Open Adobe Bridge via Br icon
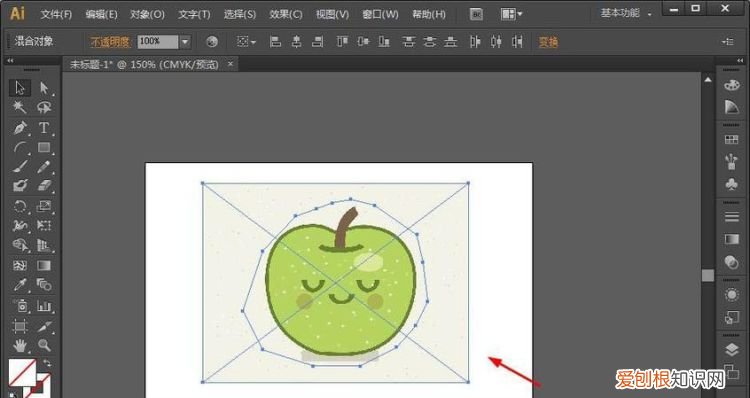 coord(476,14)
